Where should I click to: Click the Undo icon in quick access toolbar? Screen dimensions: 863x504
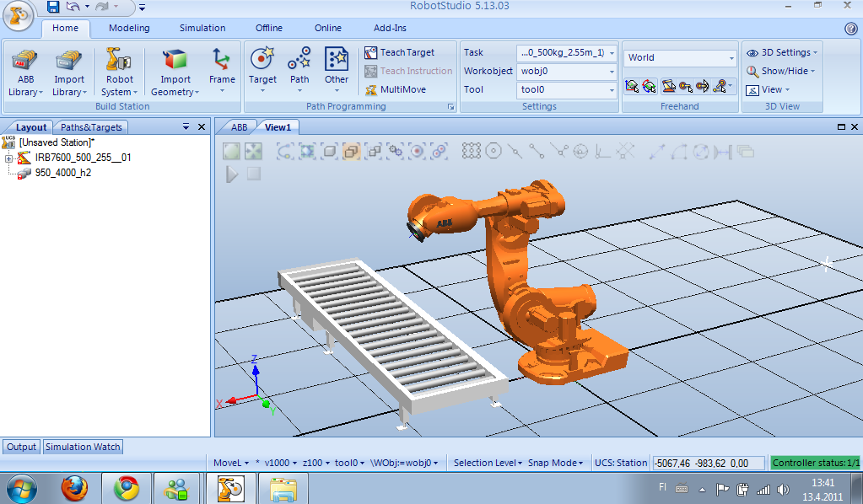point(73,7)
